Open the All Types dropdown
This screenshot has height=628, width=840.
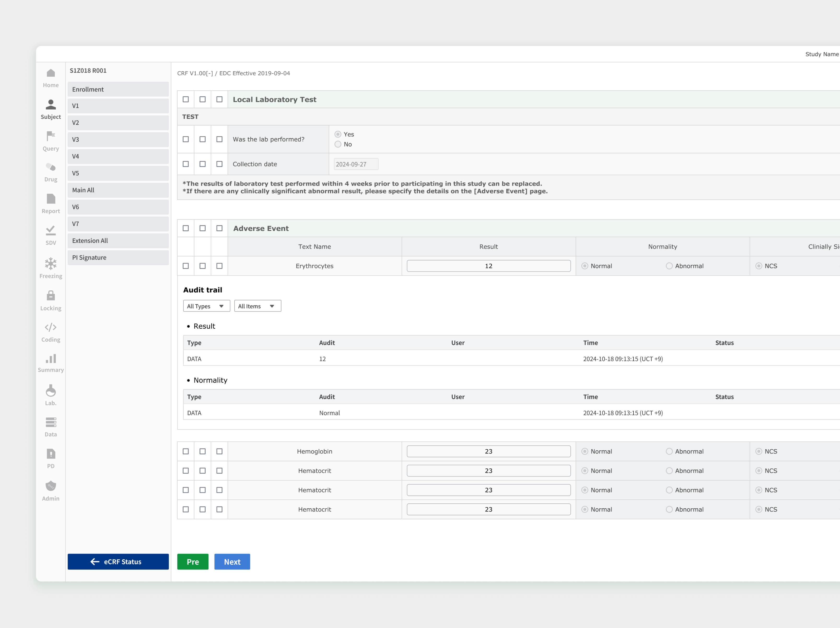pos(206,306)
